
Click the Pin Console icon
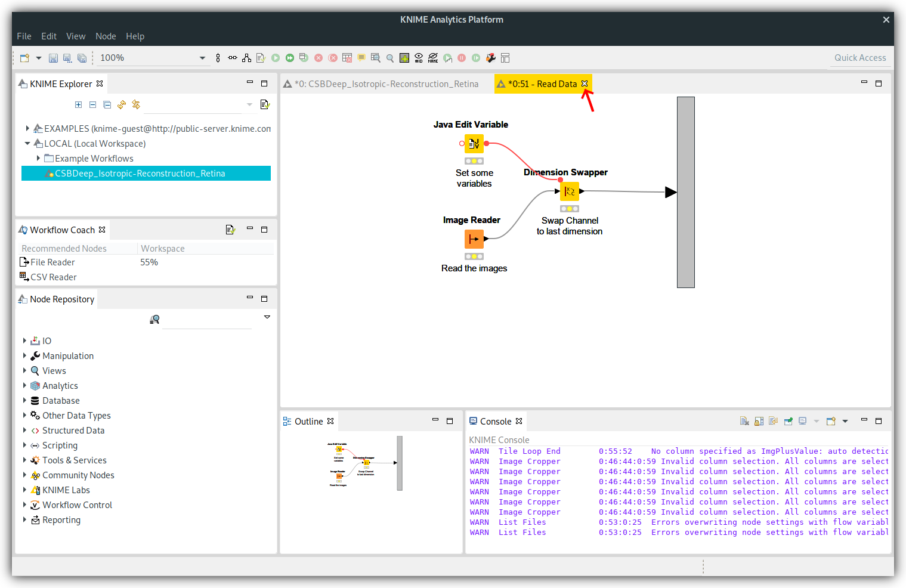pos(788,421)
